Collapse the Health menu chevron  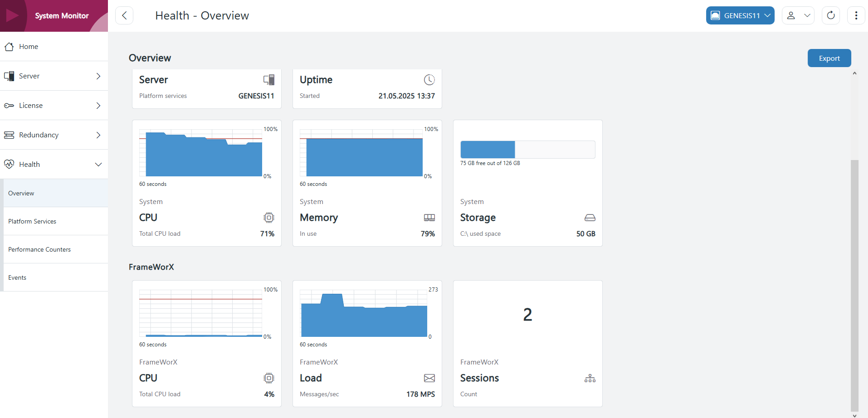pos(98,164)
